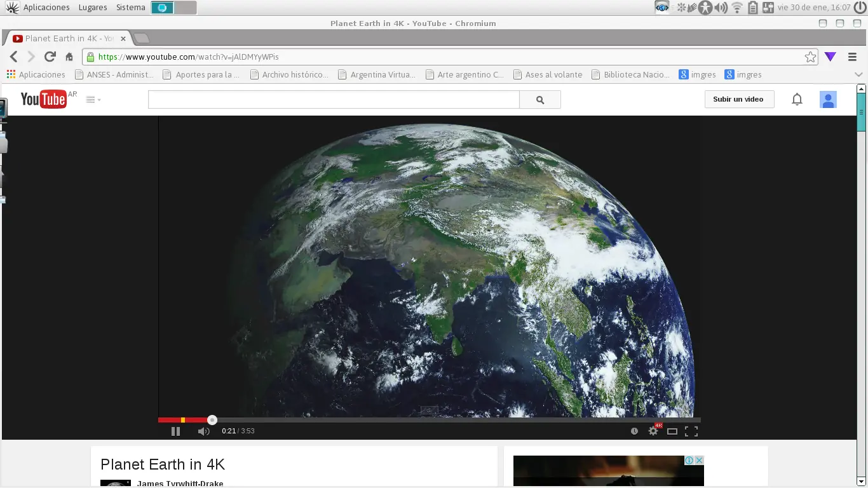
Task: Click the distribution logo in the top panel
Action: point(12,8)
